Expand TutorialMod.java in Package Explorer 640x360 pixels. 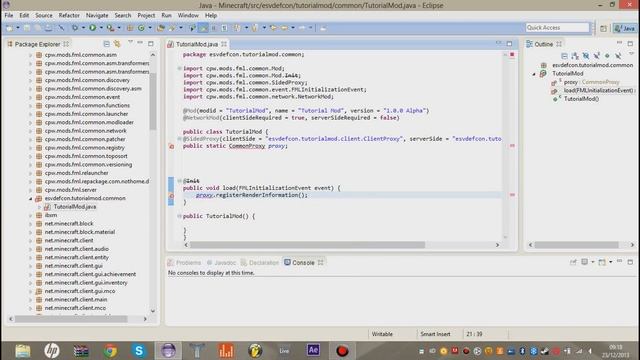click(x=39, y=207)
